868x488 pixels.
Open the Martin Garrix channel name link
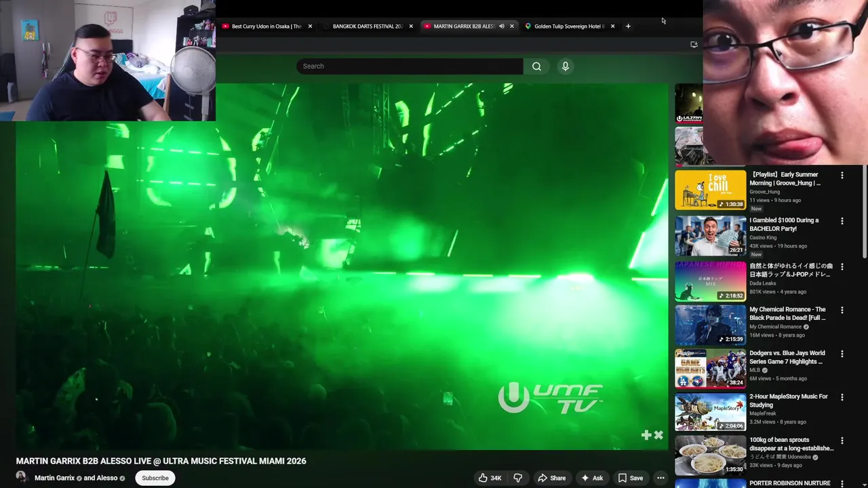click(54, 478)
